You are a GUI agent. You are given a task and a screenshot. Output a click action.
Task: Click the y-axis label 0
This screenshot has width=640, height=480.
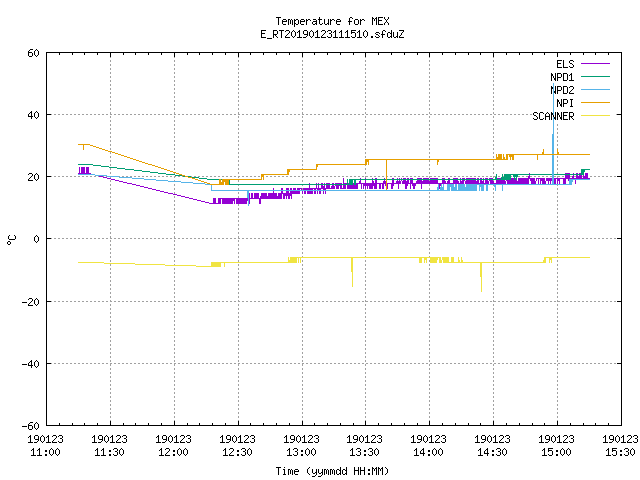(36, 239)
